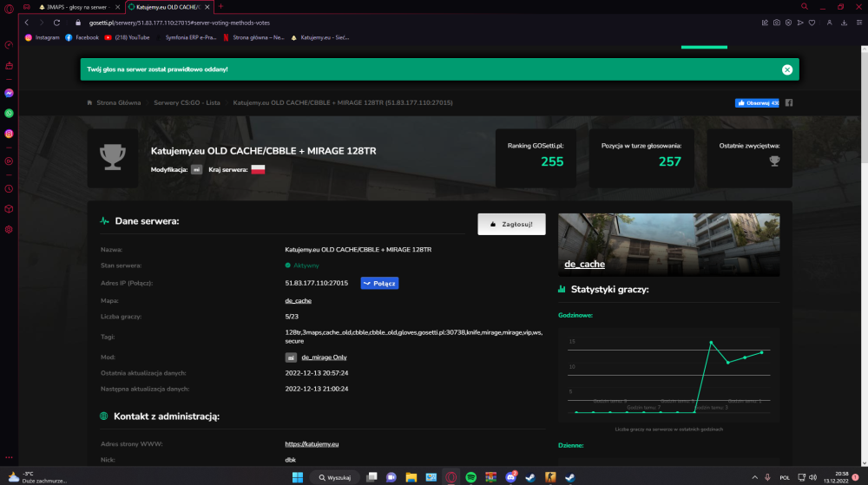
Task: Add page to bookmarks heart icon
Action: click(x=812, y=23)
